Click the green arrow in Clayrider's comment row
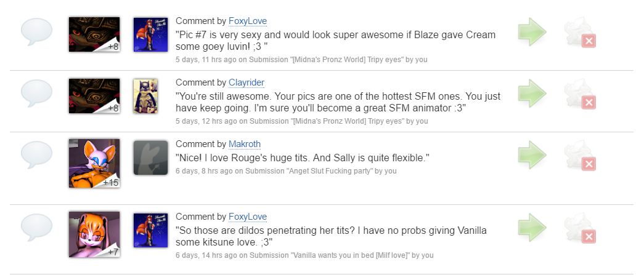644x280 pixels. tap(531, 93)
